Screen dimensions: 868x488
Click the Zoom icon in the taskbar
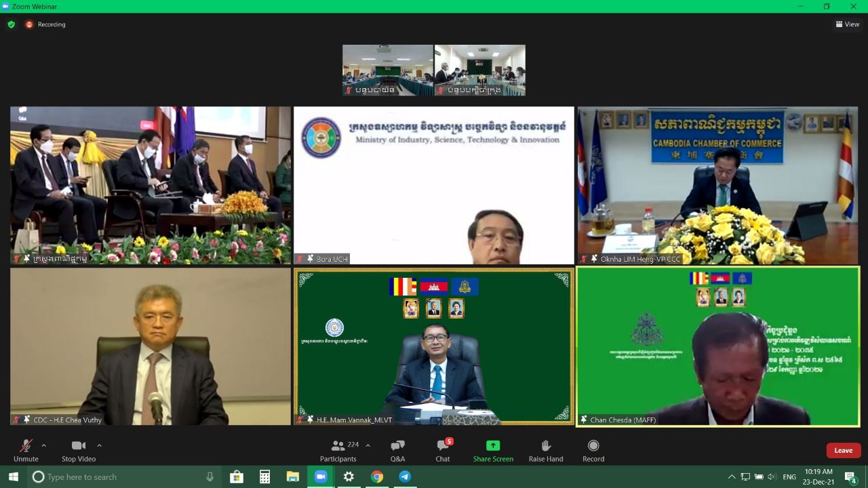pos(321,477)
